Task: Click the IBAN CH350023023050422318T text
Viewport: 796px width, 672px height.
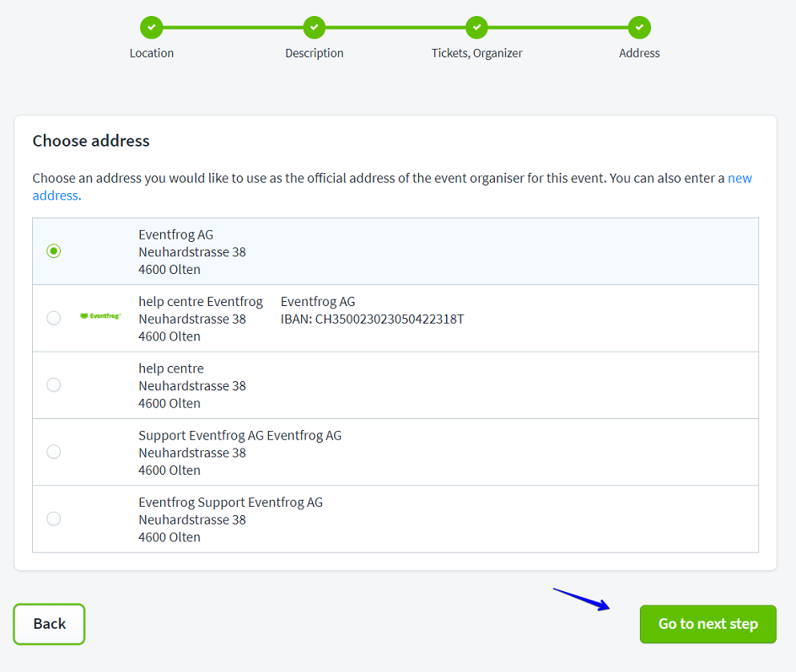Action: tap(372, 319)
